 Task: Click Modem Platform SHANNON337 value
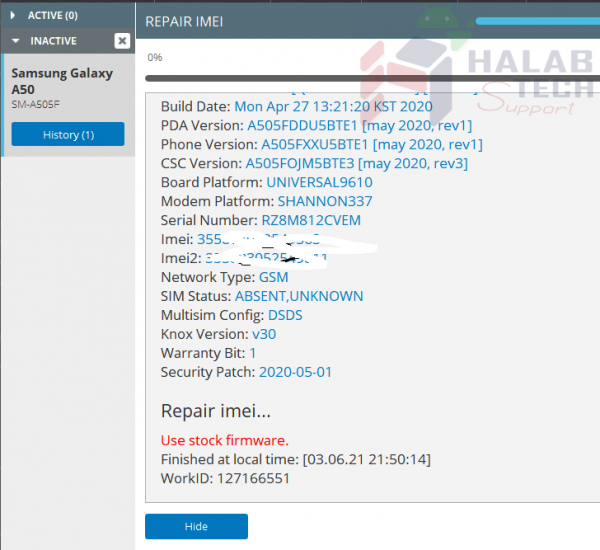pos(324,201)
